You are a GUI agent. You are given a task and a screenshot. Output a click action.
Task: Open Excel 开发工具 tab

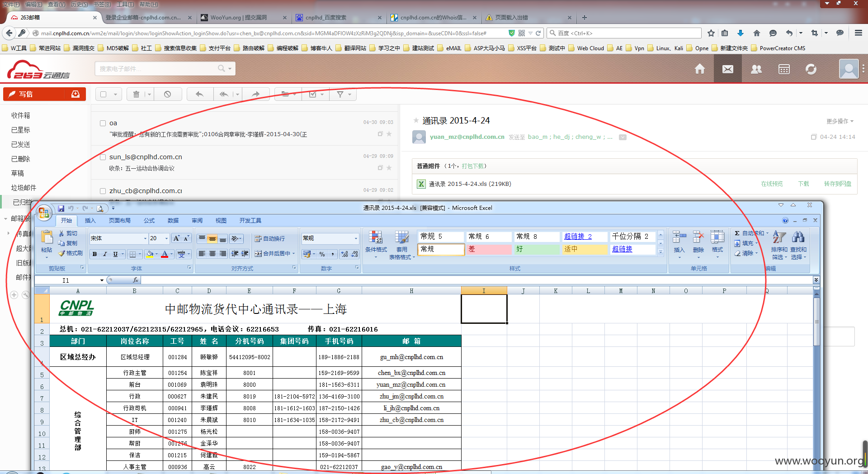point(250,221)
